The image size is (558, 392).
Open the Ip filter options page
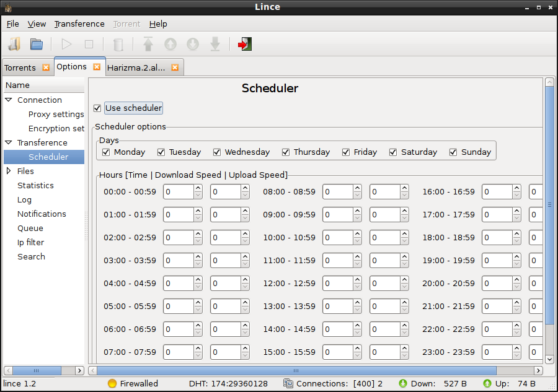tap(30, 242)
